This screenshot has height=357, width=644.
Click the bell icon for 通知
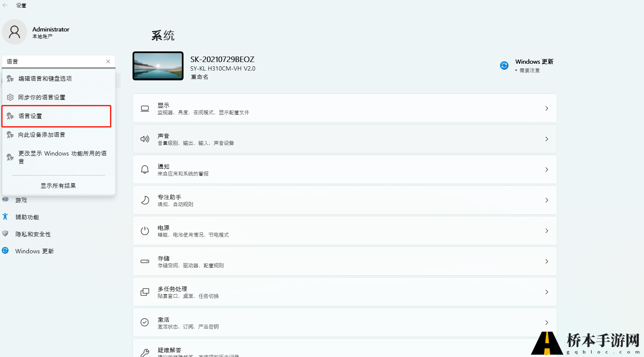point(145,170)
